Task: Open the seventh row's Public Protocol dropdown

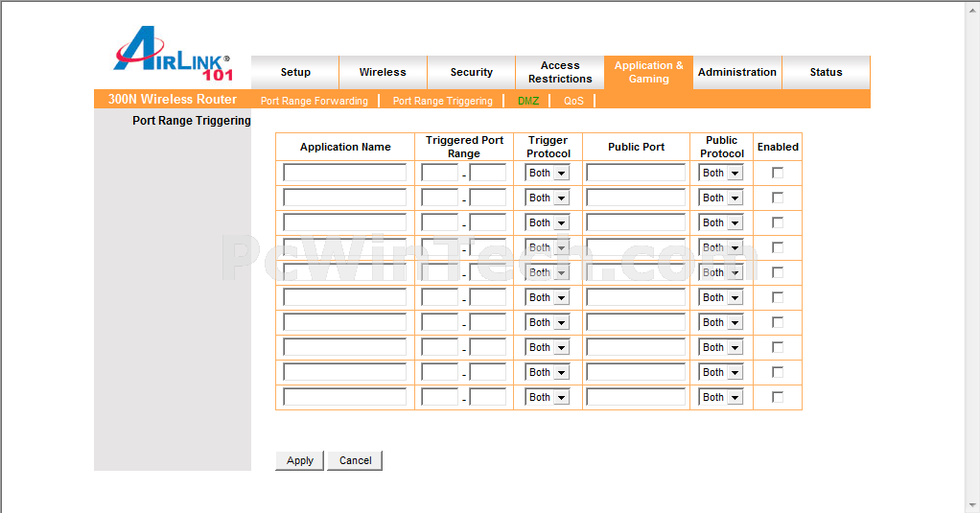Action: pos(721,323)
